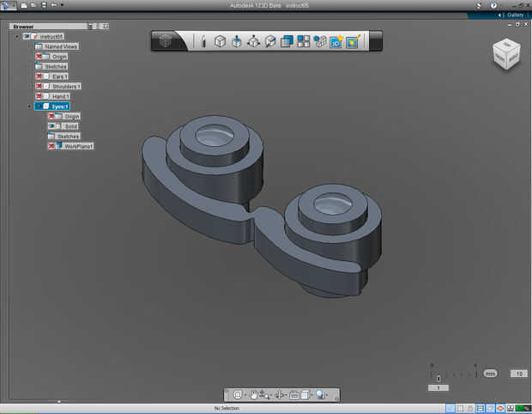Click the Sketch pencil tool in toolbar
Image resolution: width=532 pixels, height=414 pixels.
[x=203, y=40]
